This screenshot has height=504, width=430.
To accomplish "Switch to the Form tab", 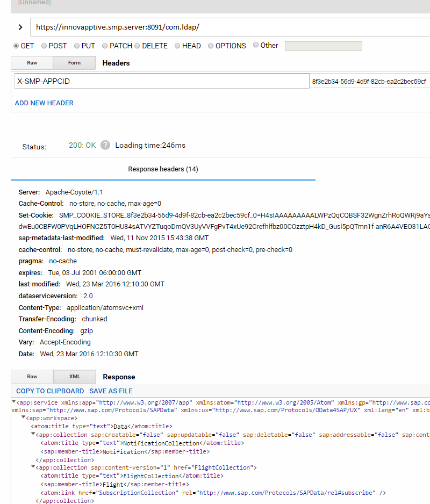I will (x=74, y=63).
